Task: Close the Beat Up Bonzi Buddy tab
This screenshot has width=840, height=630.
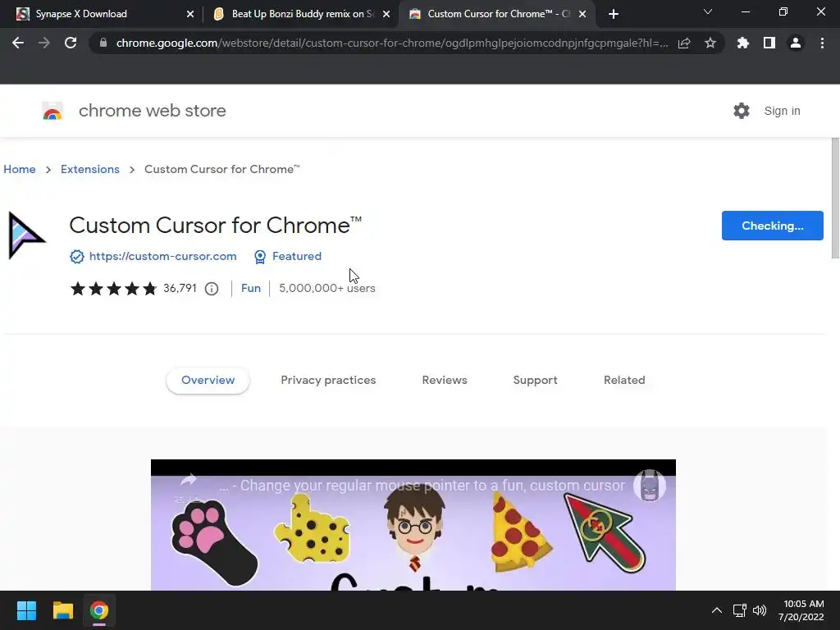Action: point(386,14)
